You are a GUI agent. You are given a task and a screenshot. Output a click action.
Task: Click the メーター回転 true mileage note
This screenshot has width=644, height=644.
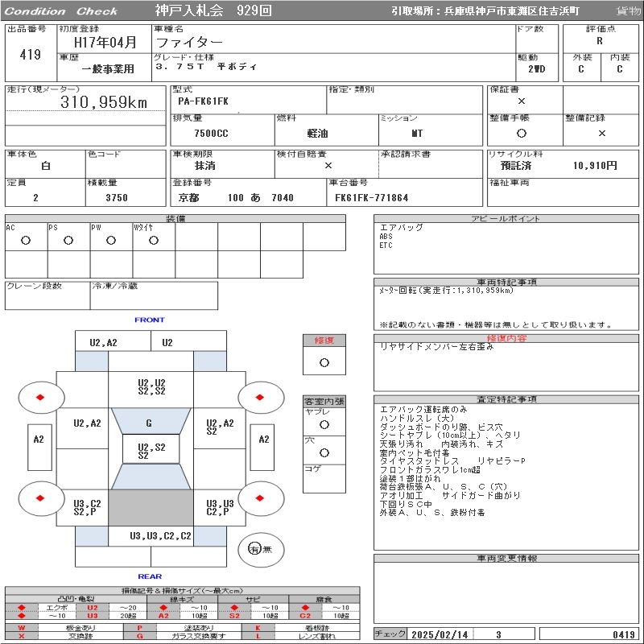coord(447,291)
